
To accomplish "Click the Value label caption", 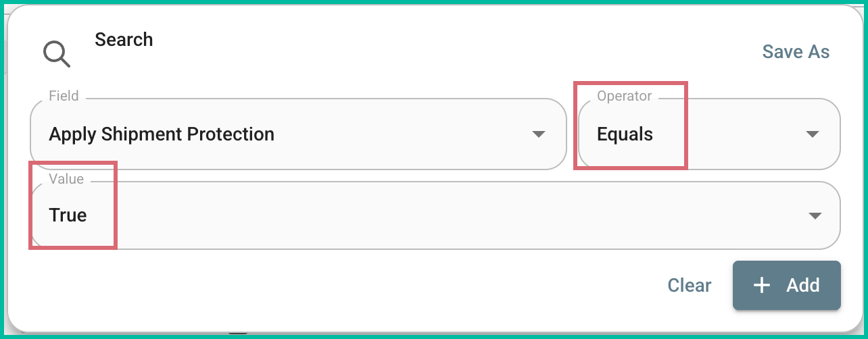I will pyautogui.click(x=66, y=179).
